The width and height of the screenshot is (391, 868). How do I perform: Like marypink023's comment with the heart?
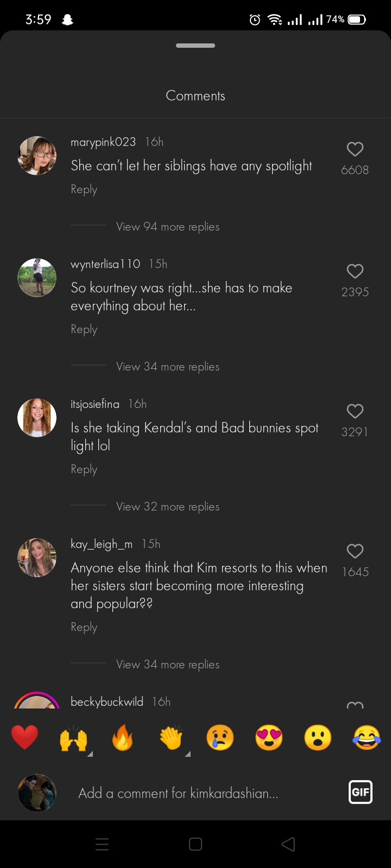point(355,149)
